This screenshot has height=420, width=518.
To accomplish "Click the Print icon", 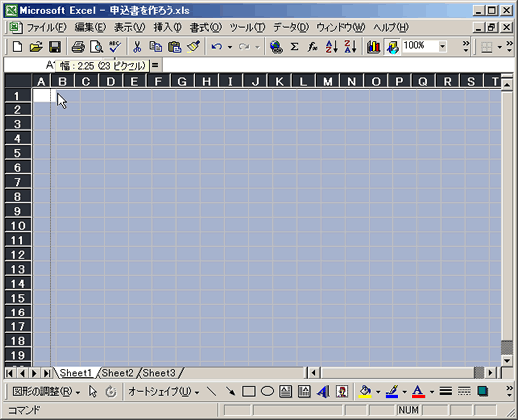I will pos(78,47).
